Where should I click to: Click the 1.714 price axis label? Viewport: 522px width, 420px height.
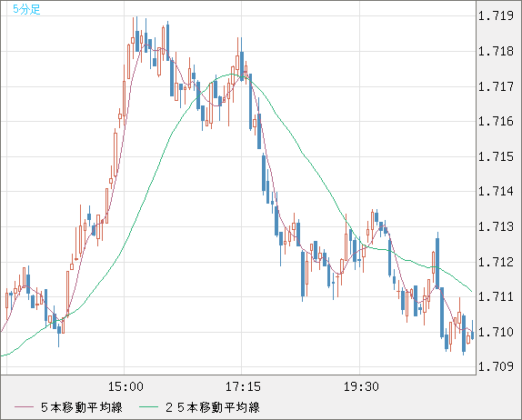[496, 191]
